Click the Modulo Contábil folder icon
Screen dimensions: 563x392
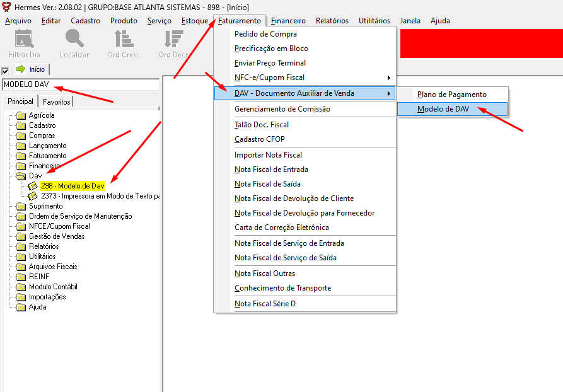coord(21,287)
